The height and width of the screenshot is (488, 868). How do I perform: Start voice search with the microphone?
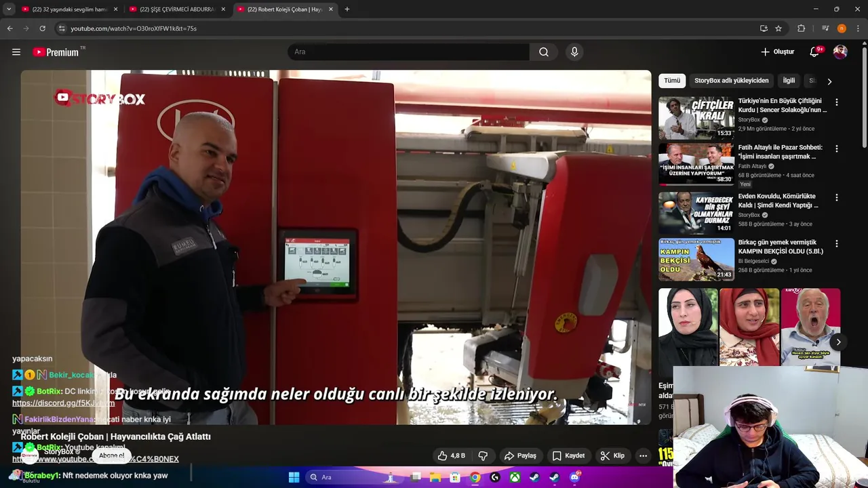(x=574, y=52)
